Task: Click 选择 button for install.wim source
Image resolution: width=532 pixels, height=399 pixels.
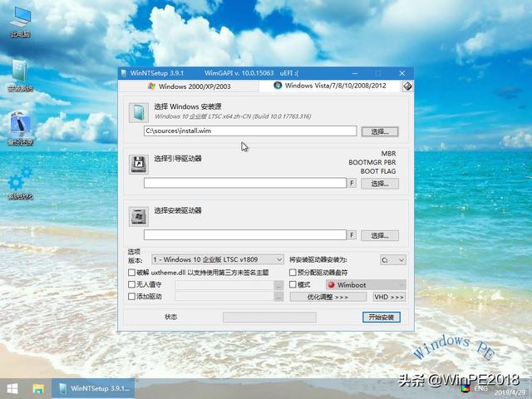Action: (x=380, y=131)
